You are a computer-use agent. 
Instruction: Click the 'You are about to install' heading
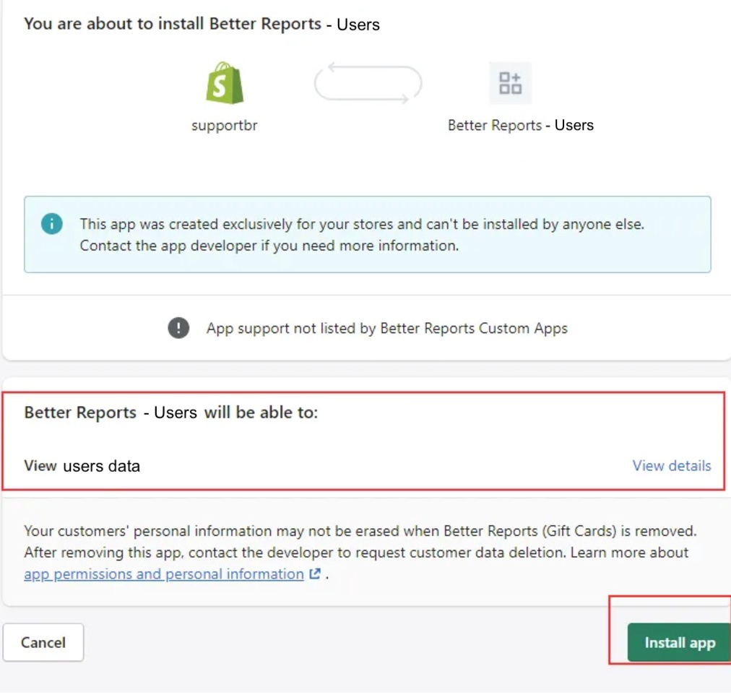coord(202,24)
